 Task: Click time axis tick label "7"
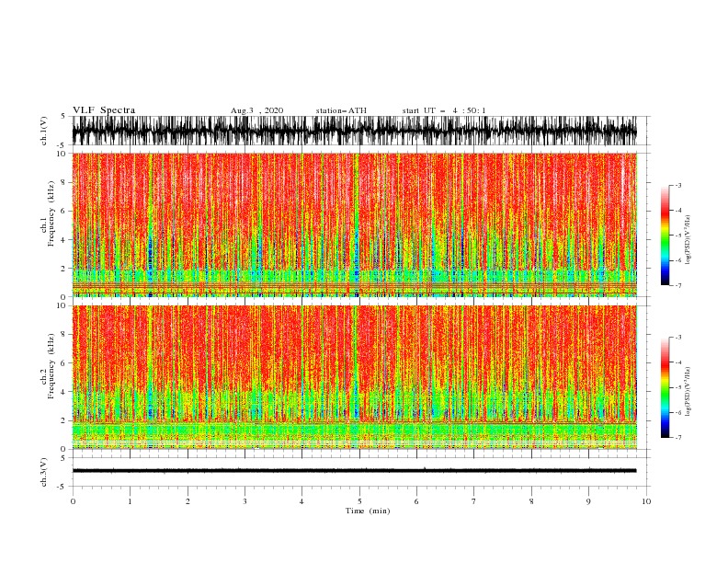point(474,501)
